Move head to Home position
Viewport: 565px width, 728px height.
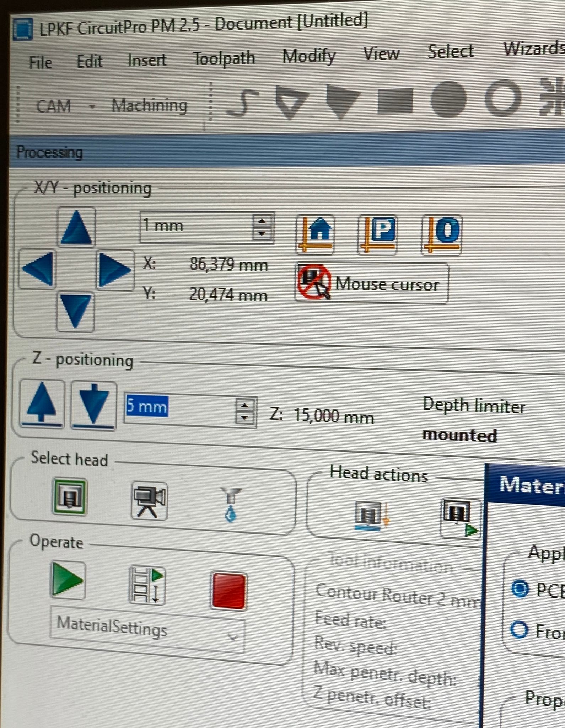[x=315, y=235]
